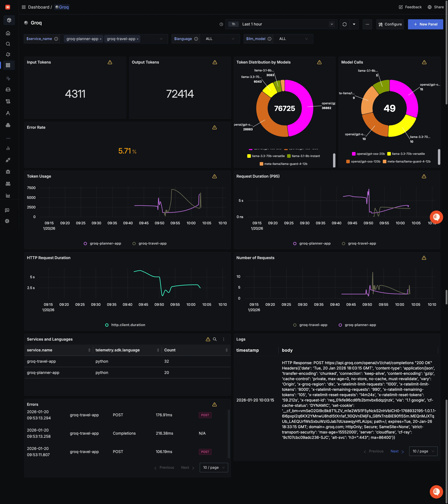Open the Logs icon in the sidebar
448x504 pixels.
(x=8, y=101)
